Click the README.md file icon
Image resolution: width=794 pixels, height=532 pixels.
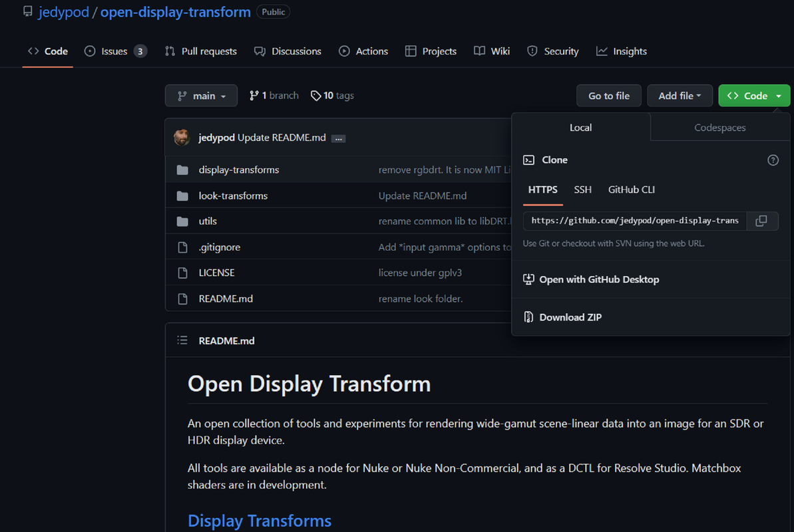[183, 299]
